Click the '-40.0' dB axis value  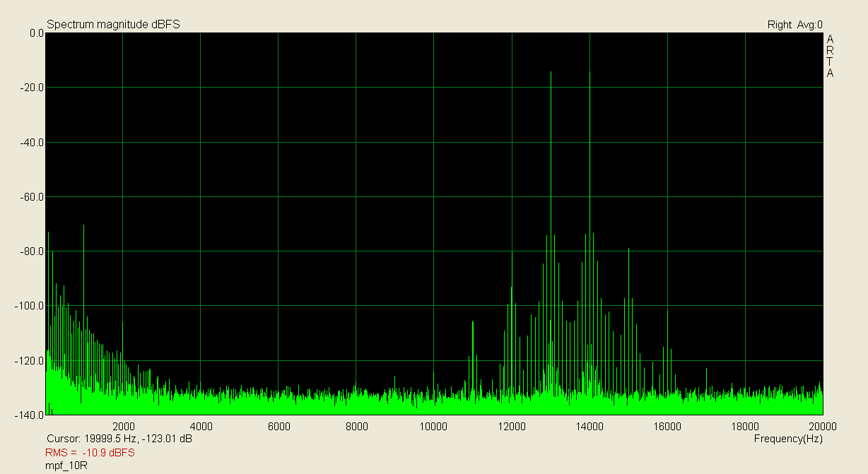(x=33, y=142)
